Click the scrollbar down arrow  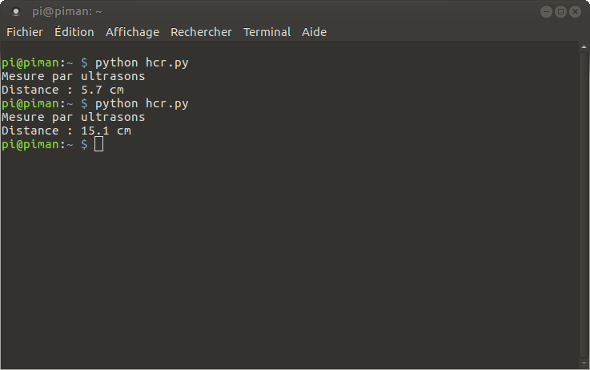584,363
